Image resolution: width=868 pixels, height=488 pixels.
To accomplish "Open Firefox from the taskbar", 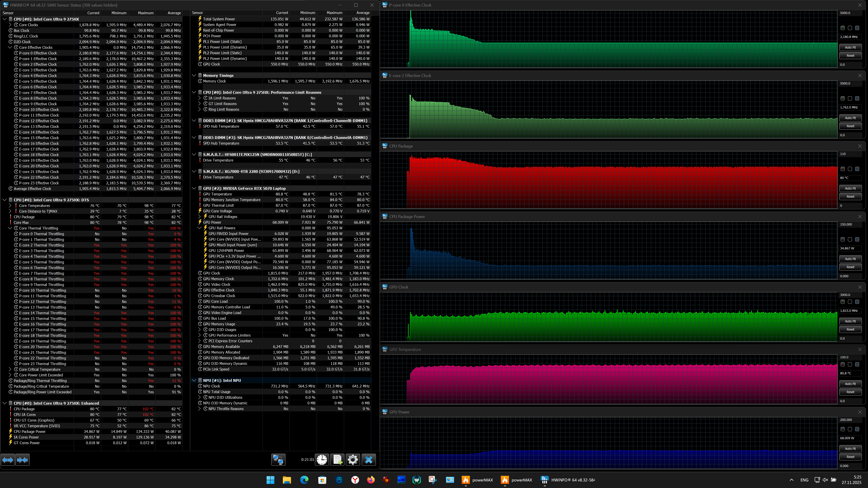I will pos(371,480).
